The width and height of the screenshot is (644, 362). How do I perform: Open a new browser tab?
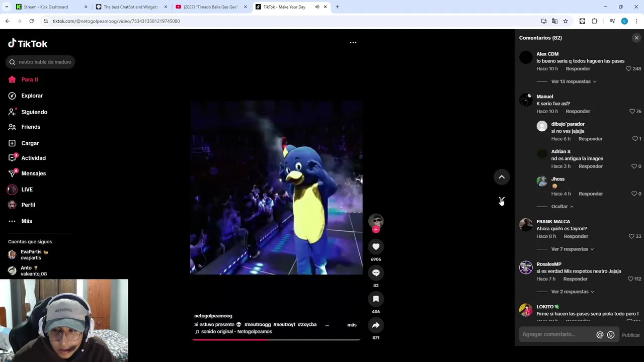pyautogui.click(x=337, y=7)
